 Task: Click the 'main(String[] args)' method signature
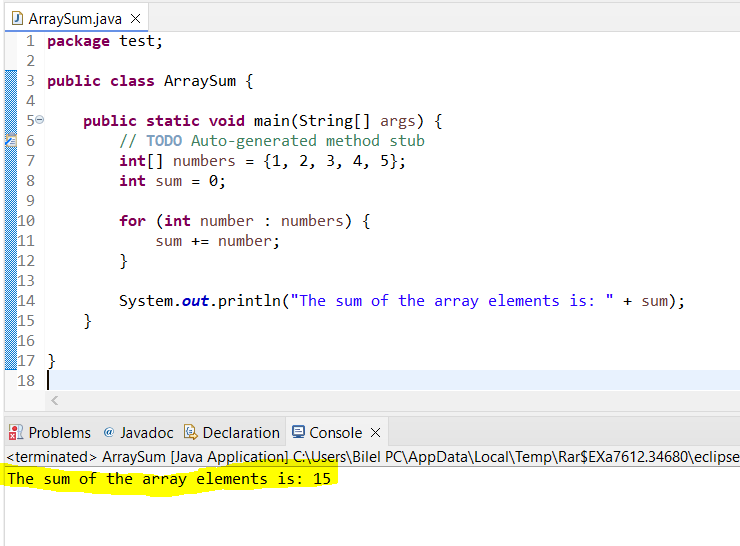tap(338, 121)
